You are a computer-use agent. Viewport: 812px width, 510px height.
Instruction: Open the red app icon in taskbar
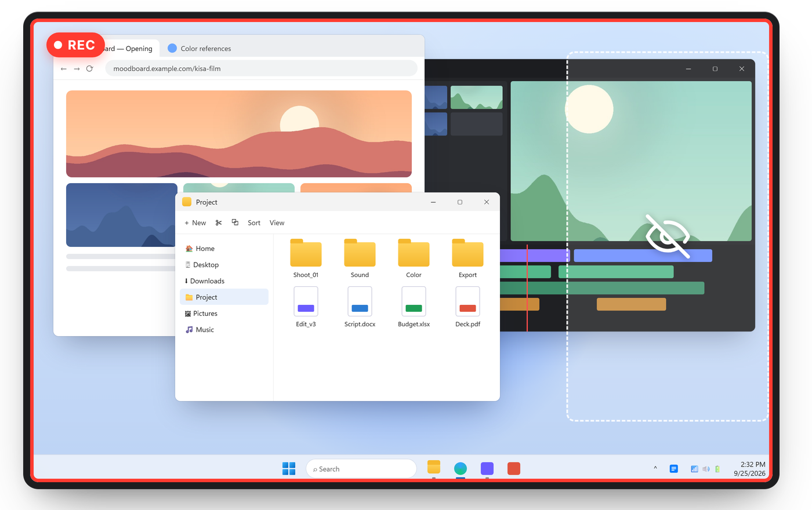(514, 468)
